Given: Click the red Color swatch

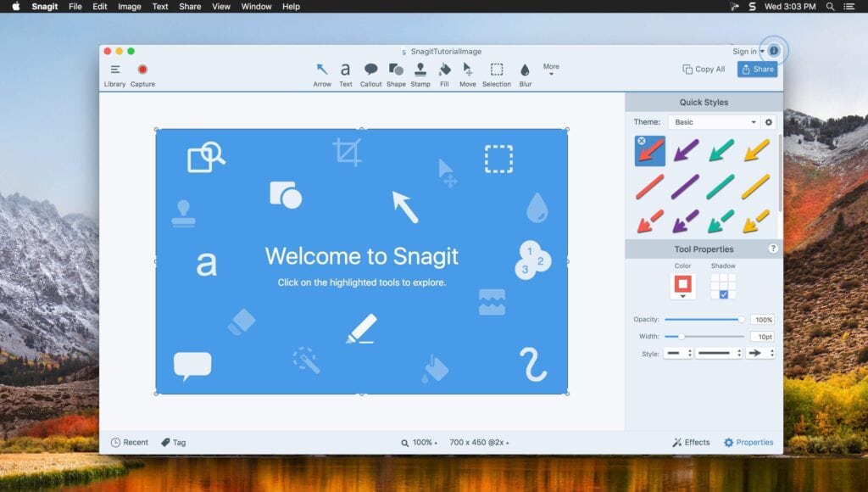Looking at the screenshot, I should [682, 283].
